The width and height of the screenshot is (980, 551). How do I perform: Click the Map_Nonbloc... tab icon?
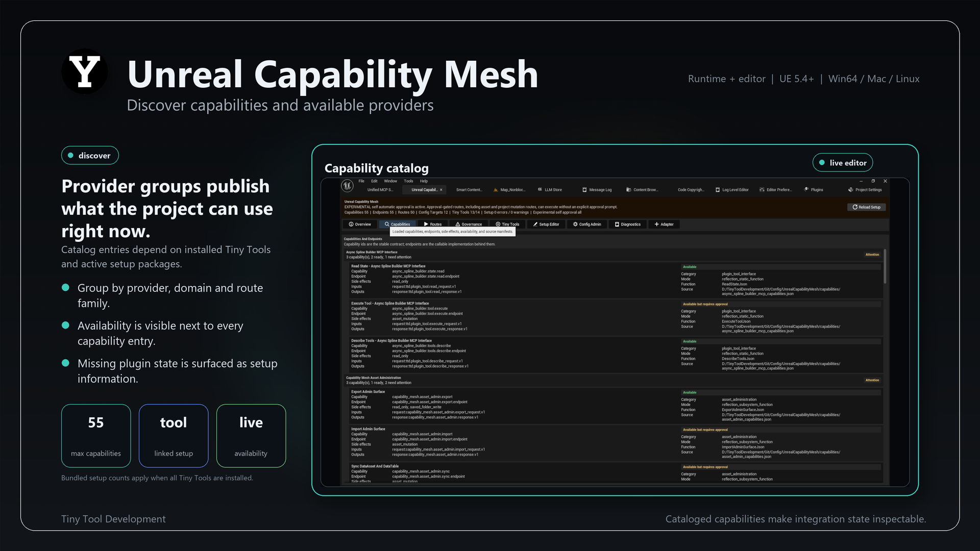[x=496, y=190]
